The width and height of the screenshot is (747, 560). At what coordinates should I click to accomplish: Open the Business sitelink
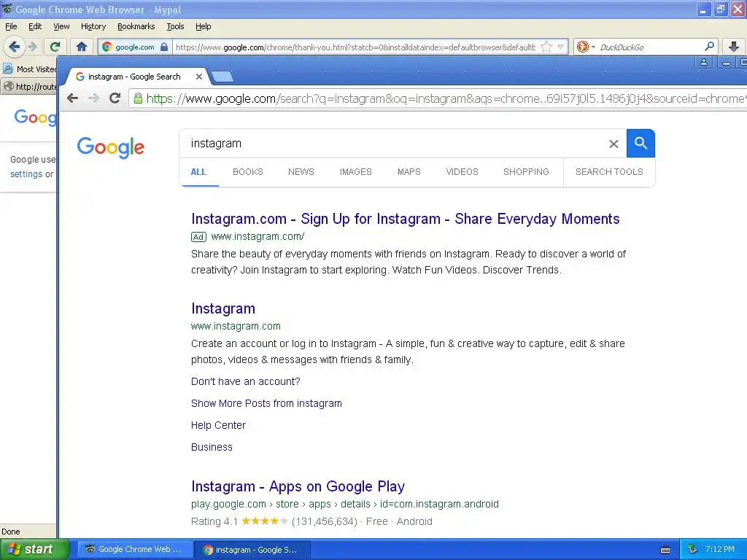[x=212, y=447]
